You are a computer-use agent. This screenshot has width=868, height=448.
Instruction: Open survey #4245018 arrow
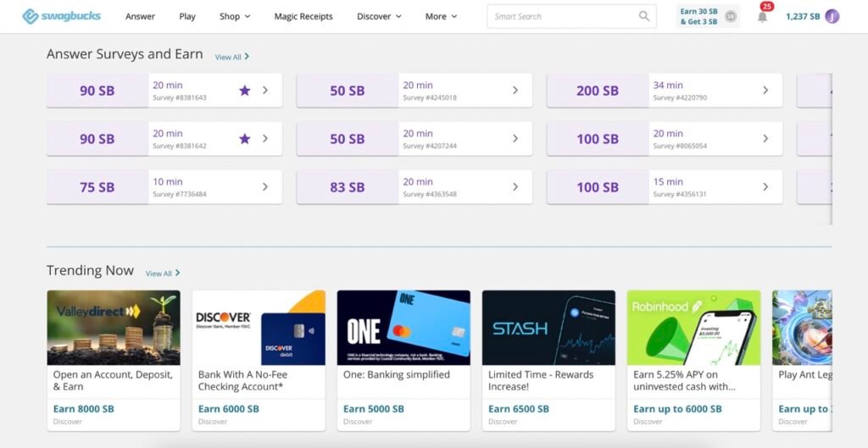pyautogui.click(x=515, y=90)
